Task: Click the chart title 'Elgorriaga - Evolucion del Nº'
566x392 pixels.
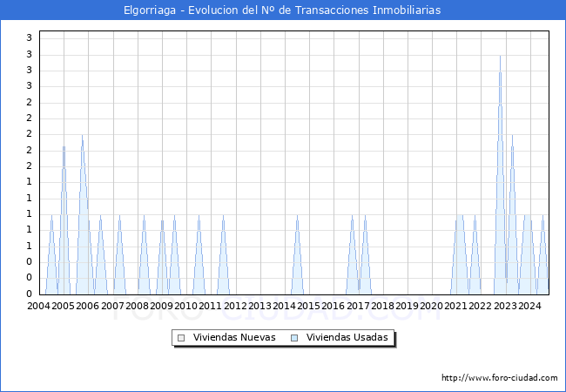Action: tap(200, 10)
